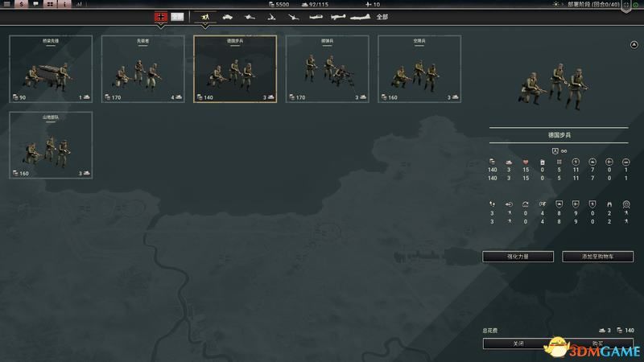This screenshot has width=644, height=362.
Task: Click the dollar sign purchase icon
Action: (x=22, y=4)
